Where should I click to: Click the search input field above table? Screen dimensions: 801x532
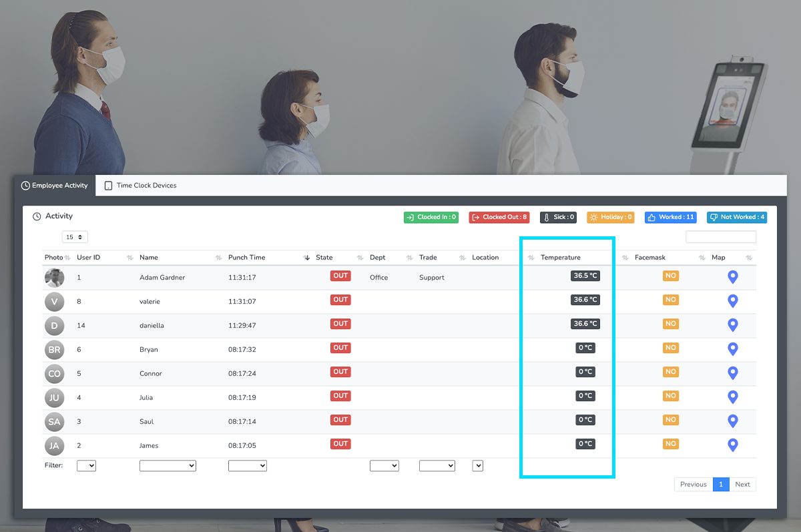pos(720,237)
